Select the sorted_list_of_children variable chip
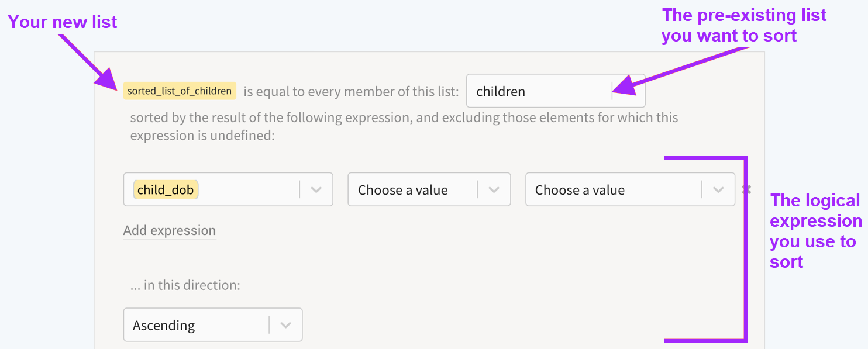This screenshot has width=868, height=349. pos(180,91)
